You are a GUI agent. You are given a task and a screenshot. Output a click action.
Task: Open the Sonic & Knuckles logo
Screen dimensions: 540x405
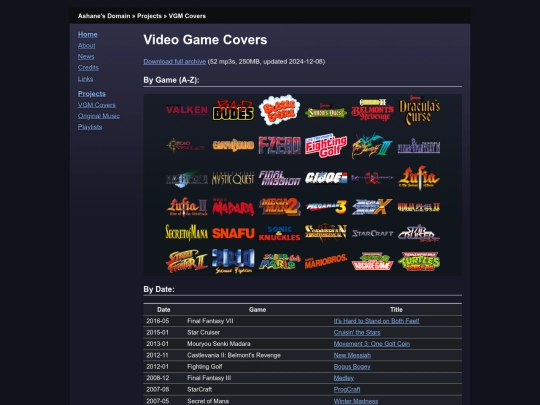point(279,233)
